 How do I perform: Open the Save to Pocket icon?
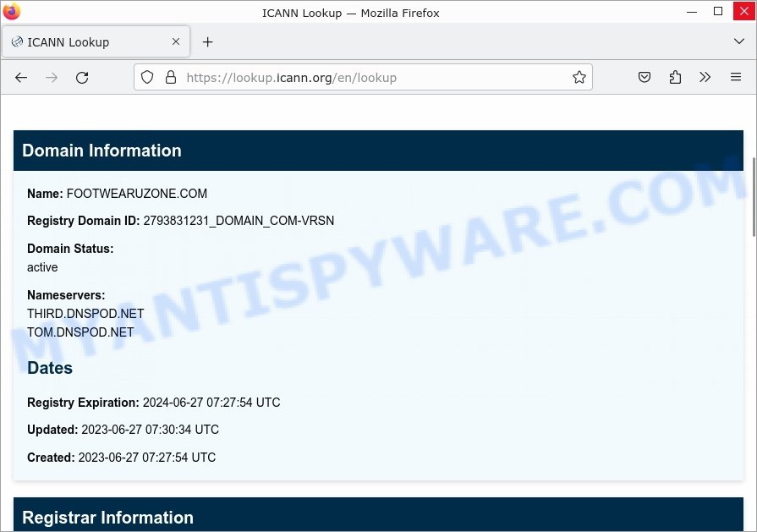pyautogui.click(x=644, y=77)
